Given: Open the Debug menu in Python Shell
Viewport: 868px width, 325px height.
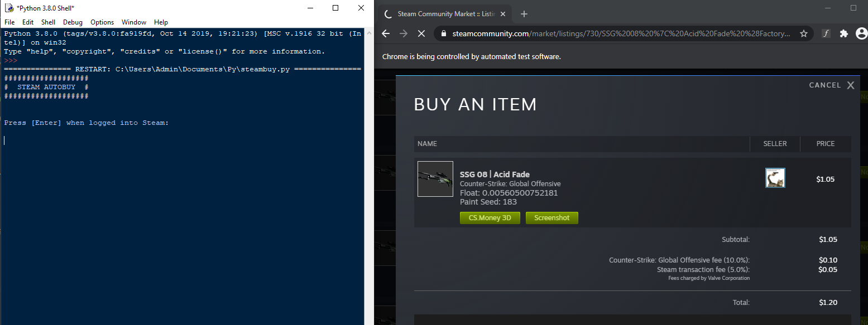Looking at the screenshot, I should [x=73, y=22].
